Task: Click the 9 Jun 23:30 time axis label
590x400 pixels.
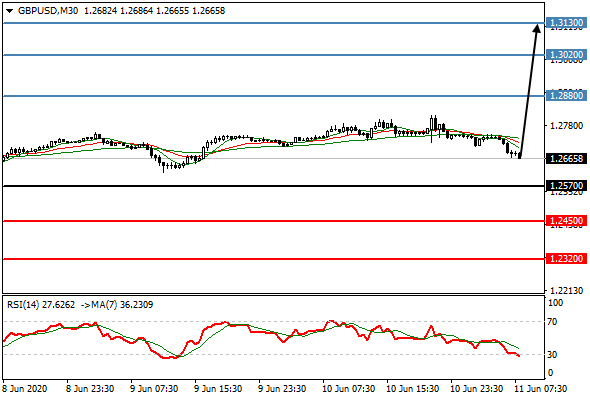Action: pyautogui.click(x=282, y=389)
